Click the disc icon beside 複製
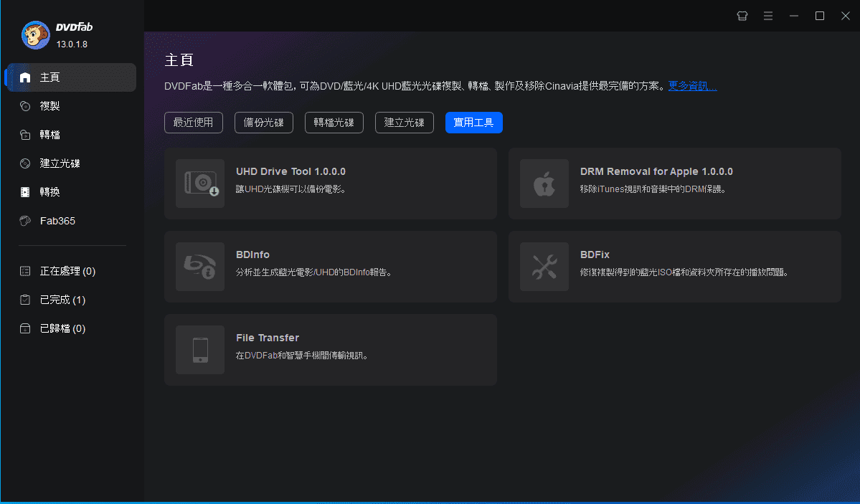This screenshot has height=504, width=860. [25, 106]
